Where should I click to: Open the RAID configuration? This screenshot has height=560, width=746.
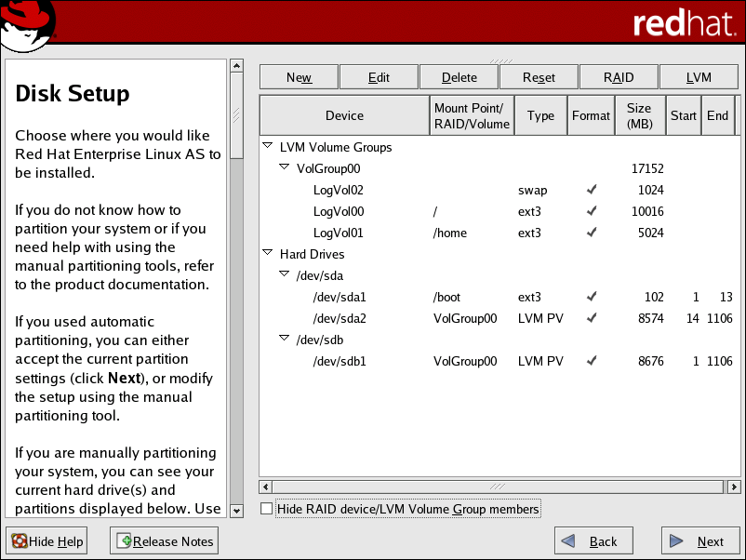coord(618,76)
